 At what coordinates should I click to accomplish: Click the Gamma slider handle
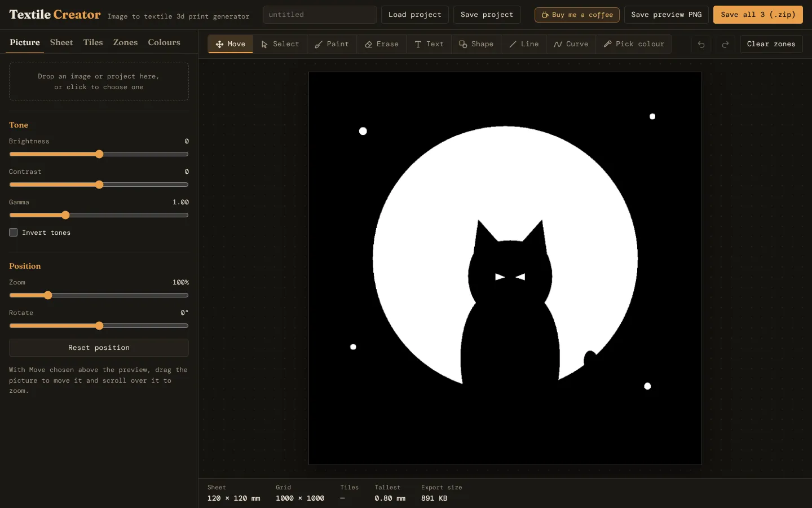pos(65,215)
